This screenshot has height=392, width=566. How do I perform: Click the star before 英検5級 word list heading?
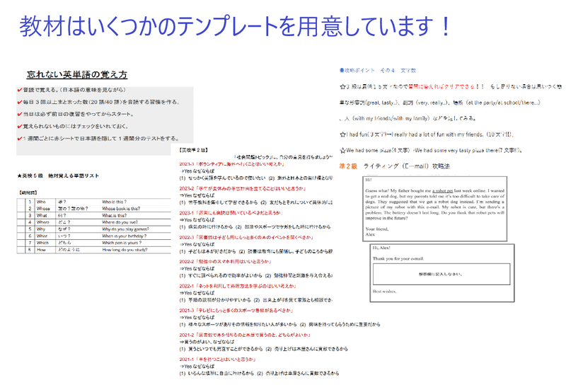tap(19, 175)
